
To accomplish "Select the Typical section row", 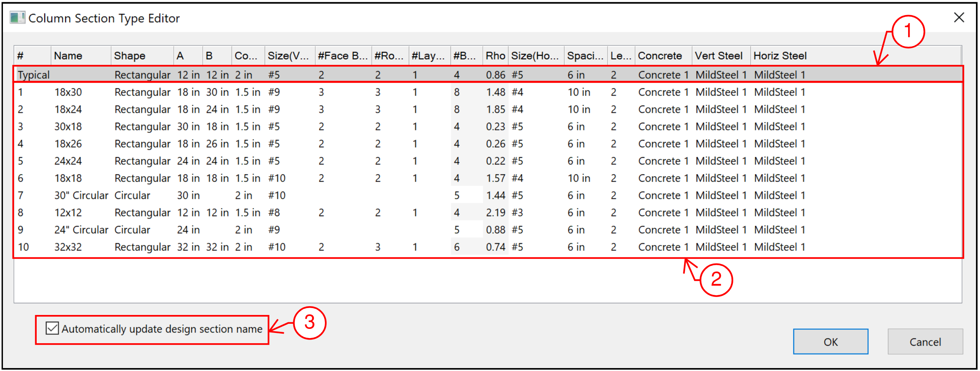I will pos(33,75).
